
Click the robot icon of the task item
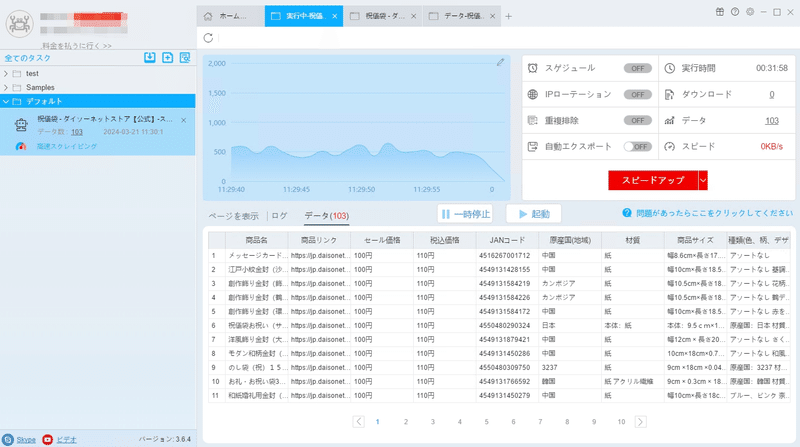(21, 125)
